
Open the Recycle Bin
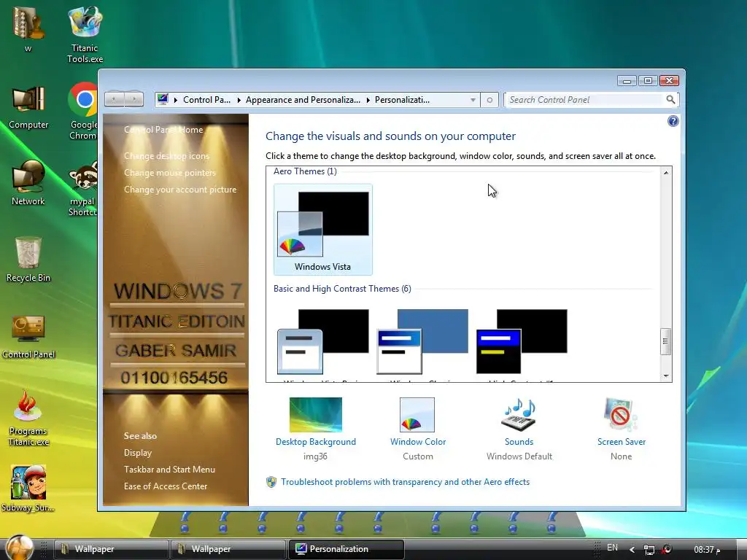[x=28, y=260]
